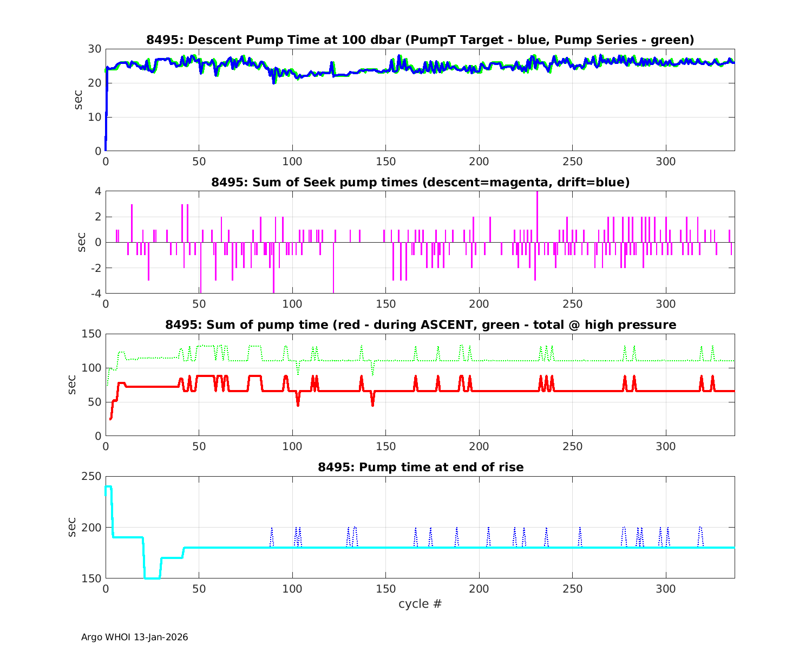Click the 250 tick on the bottom plot y-axis
812x650 pixels.
(x=90, y=477)
